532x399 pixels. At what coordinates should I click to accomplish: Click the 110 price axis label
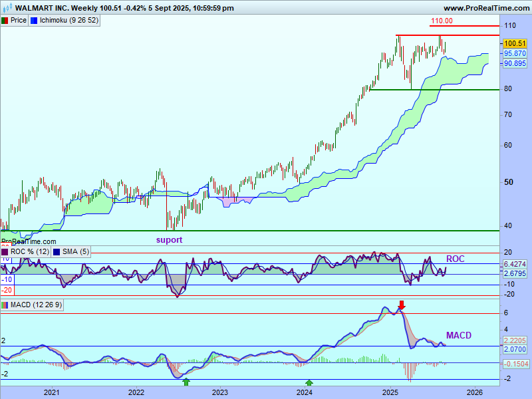pos(510,26)
